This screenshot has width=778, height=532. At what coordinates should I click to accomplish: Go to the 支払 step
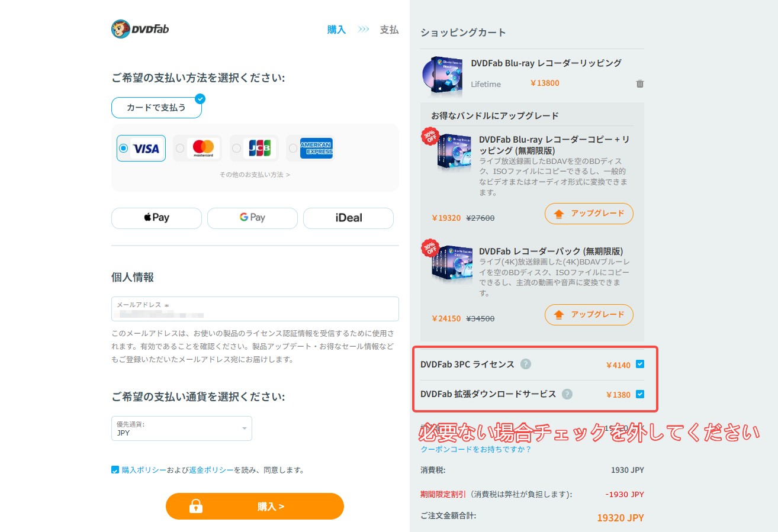pyautogui.click(x=389, y=30)
